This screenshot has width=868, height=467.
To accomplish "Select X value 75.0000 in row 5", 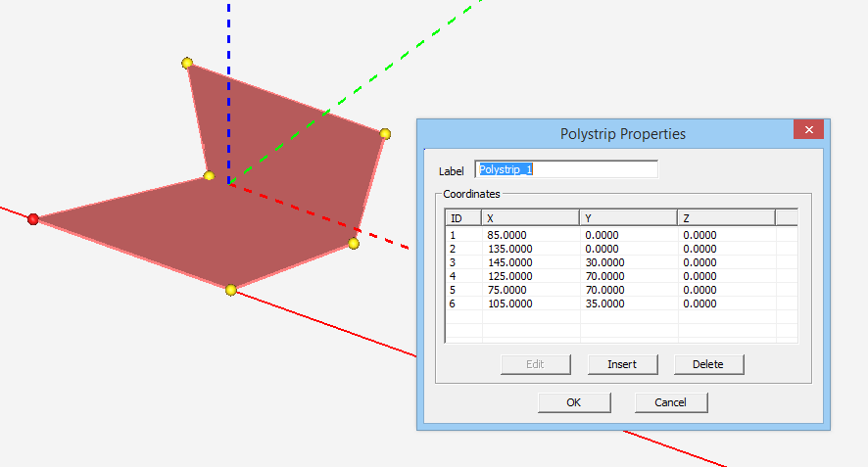I will pos(507,290).
